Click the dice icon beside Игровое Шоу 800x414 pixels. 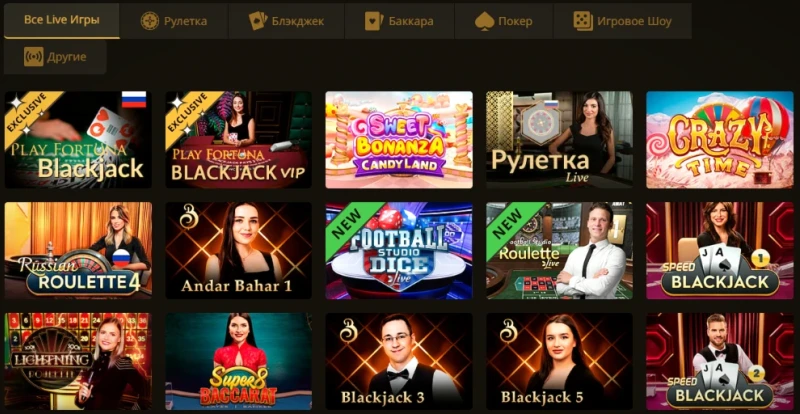coord(583,21)
